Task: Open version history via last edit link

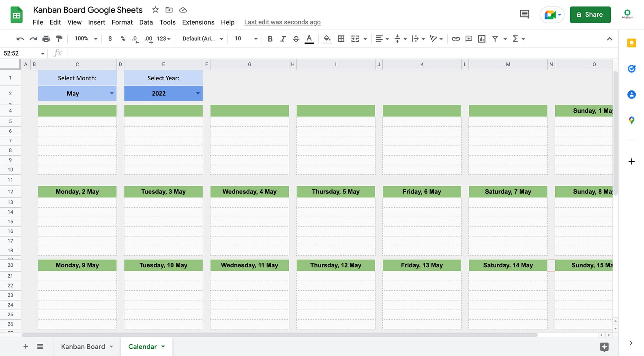Action: (x=282, y=22)
